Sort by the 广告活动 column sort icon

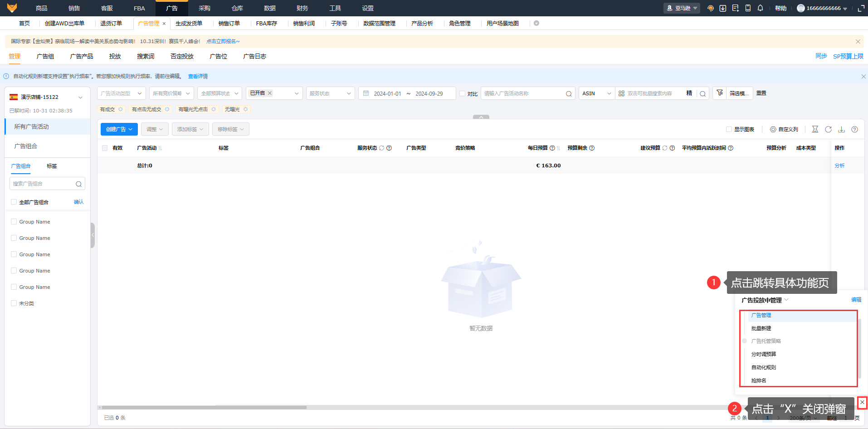point(161,148)
